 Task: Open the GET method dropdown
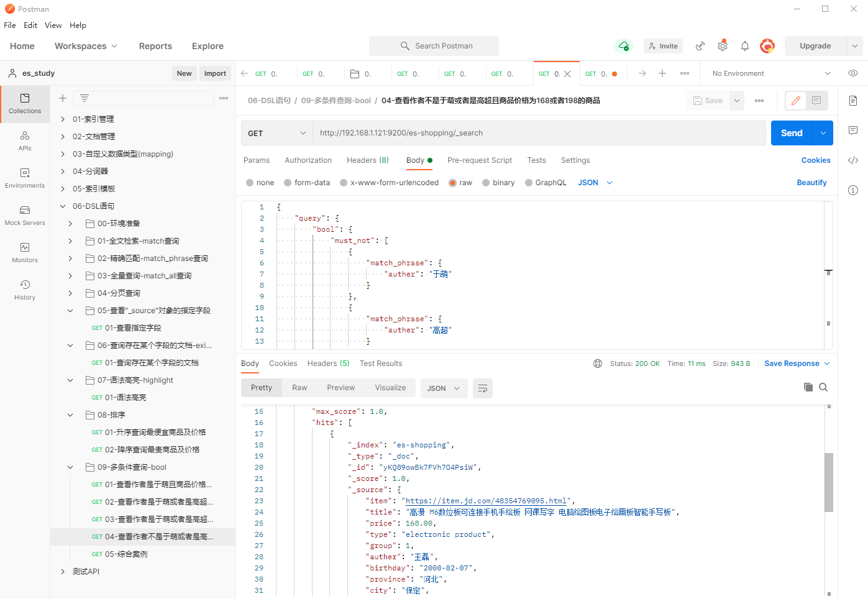[x=276, y=133]
